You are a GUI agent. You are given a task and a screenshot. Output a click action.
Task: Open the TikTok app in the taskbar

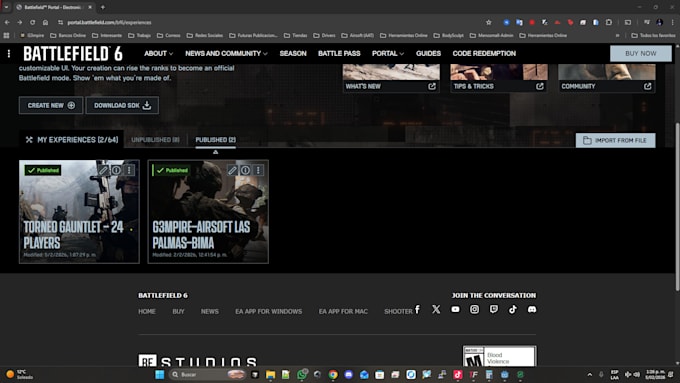tap(458, 374)
